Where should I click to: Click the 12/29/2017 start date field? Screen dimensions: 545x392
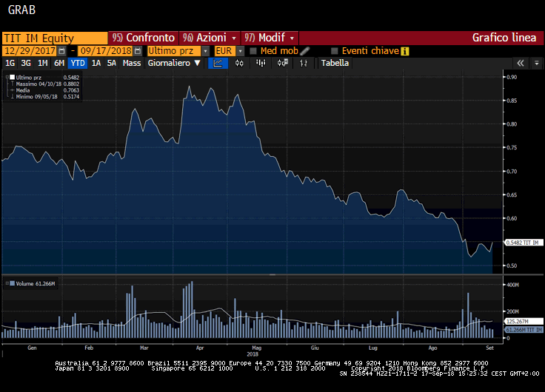tap(30, 51)
